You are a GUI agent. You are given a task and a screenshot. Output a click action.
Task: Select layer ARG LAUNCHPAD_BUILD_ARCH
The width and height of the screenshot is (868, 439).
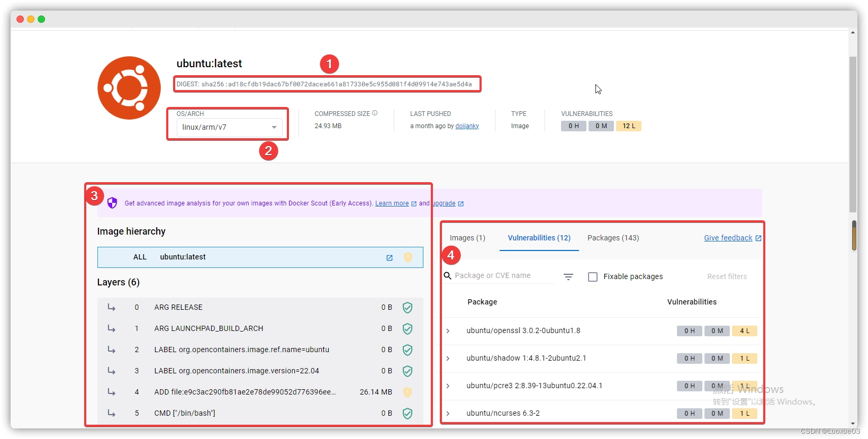point(260,329)
